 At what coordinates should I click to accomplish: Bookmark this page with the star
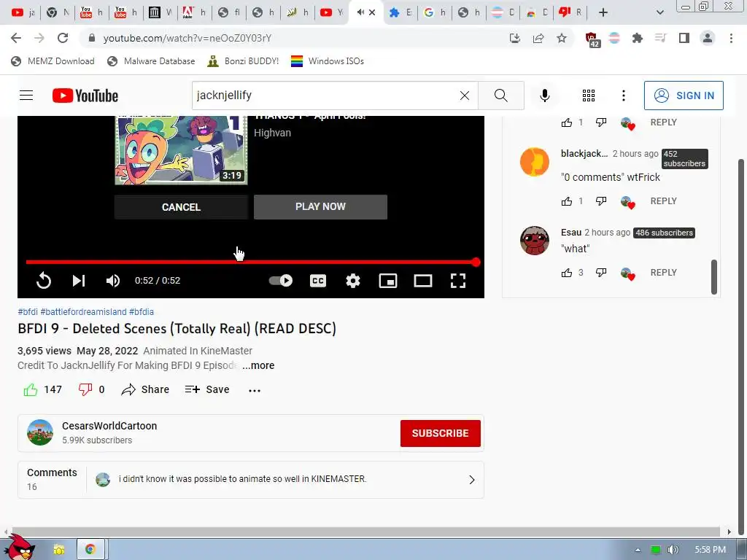562,38
